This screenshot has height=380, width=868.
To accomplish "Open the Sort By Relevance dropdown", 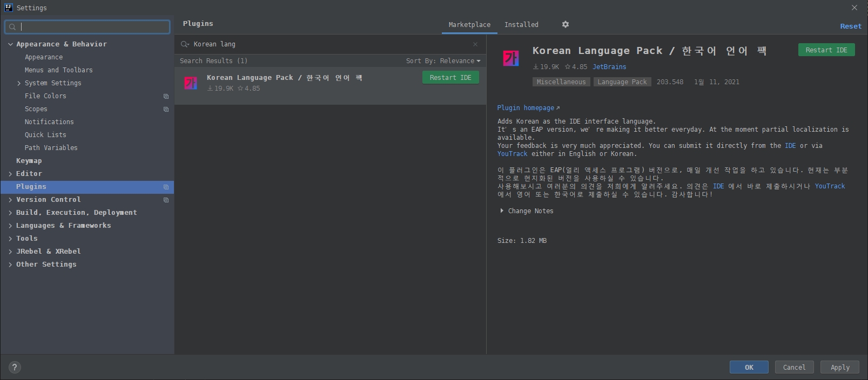I will coord(443,61).
